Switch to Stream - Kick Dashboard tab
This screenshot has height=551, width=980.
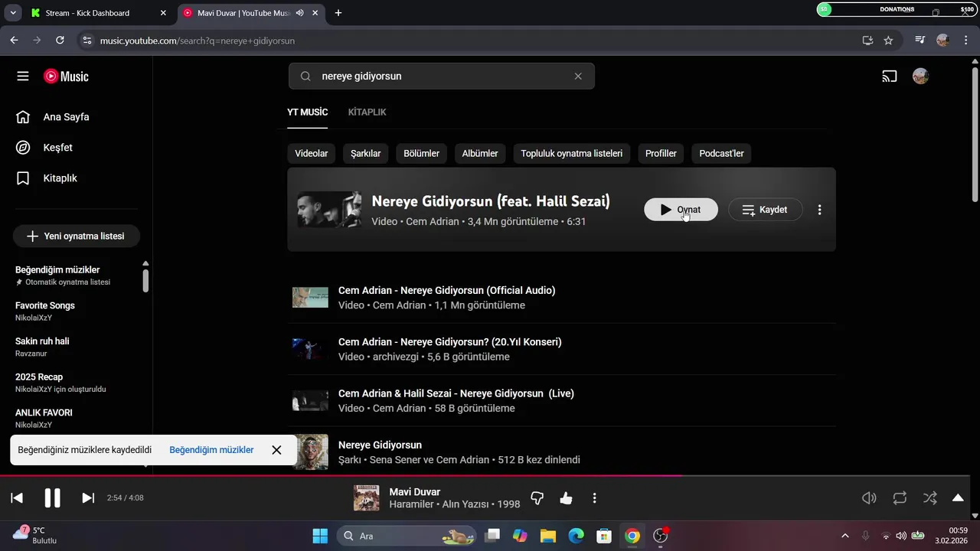100,13
